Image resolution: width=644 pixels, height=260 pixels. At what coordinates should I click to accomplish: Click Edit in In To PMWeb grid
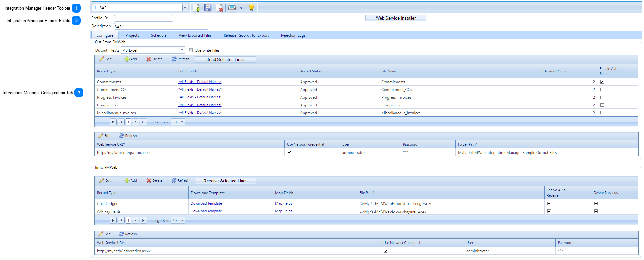pyautogui.click(x=105, y=180)
